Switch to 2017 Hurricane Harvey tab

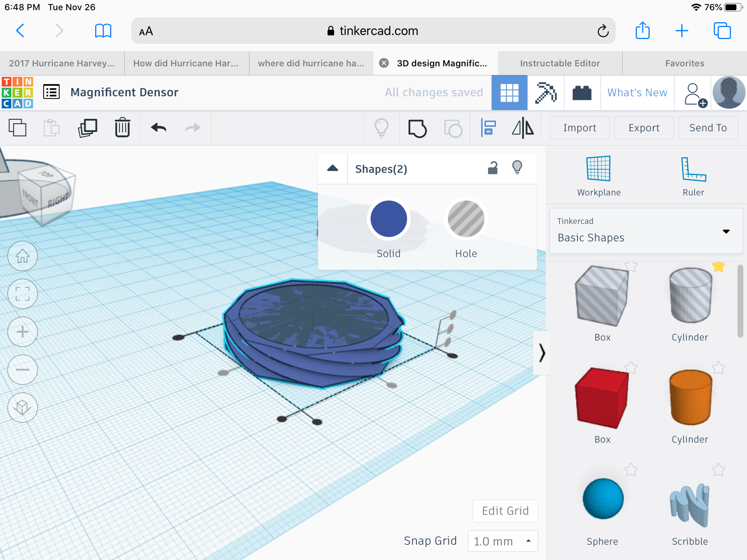[62, 63]
